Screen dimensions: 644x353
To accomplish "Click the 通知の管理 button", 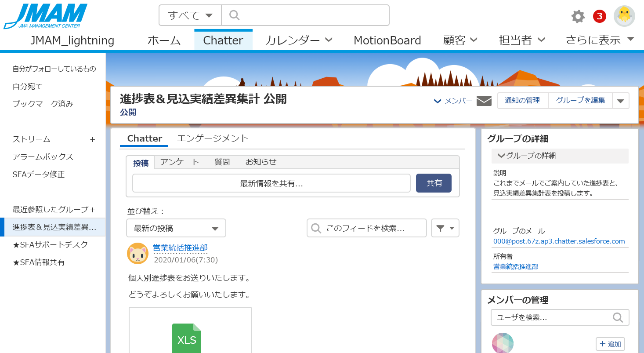I will (522, 101).
